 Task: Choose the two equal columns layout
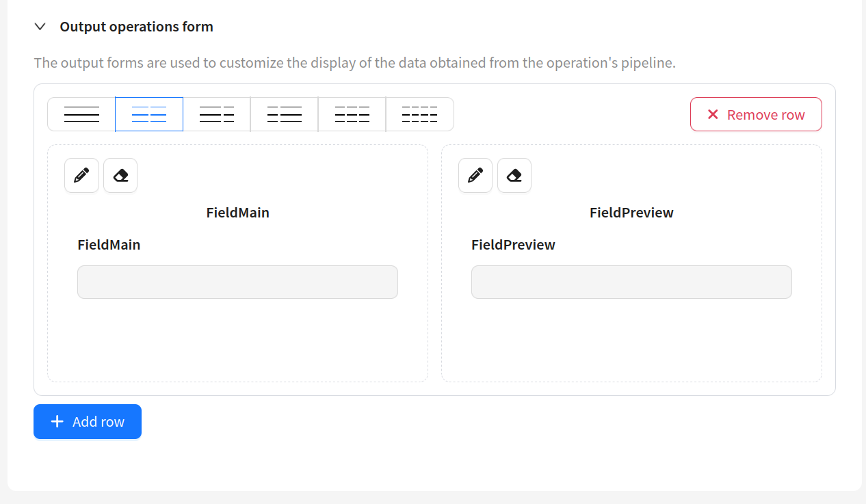click(x=149, y=114)
